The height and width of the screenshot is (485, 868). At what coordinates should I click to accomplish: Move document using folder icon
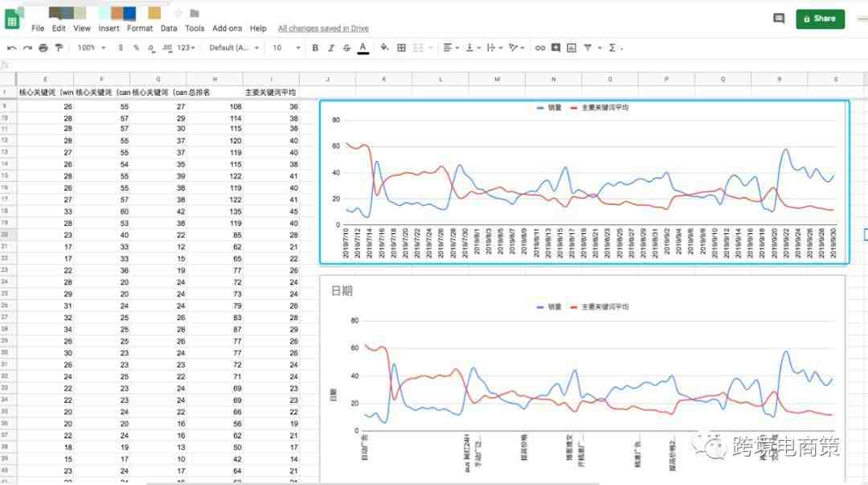[x=194, y=13]
